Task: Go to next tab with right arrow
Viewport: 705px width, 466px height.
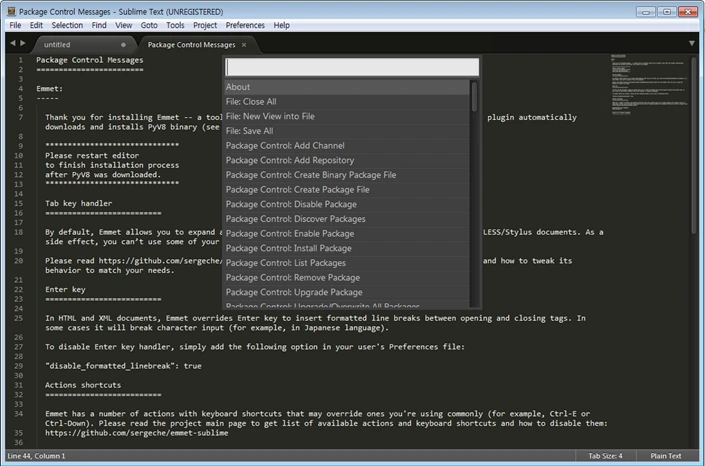Action: point(22,43)
